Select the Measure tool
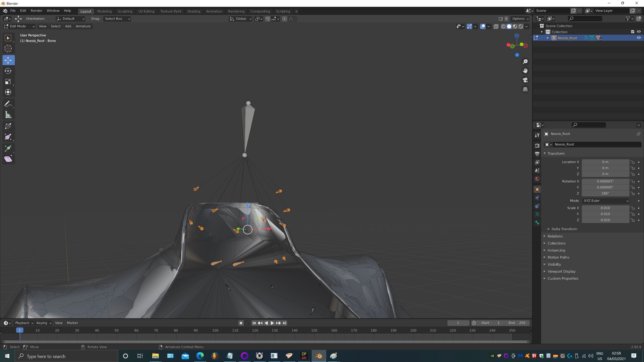644x362 pixels. click(8, 115)
